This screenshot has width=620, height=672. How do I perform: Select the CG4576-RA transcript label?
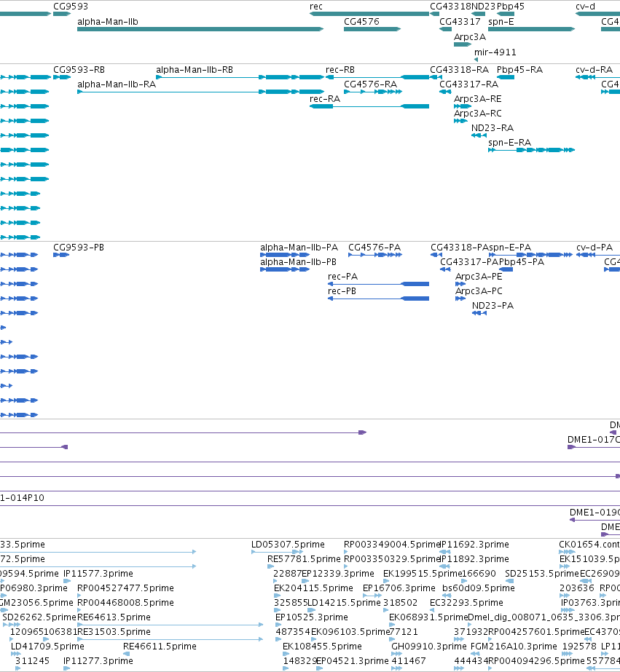[370, 84]
